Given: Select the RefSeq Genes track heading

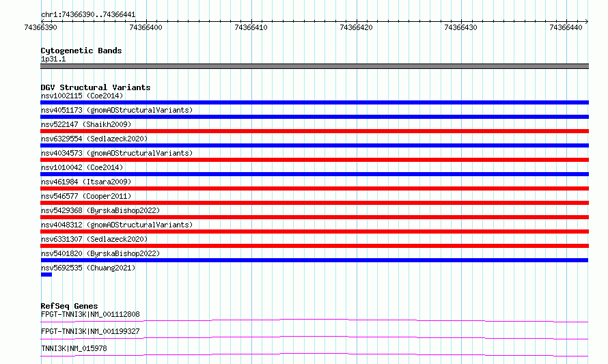Looking at the screenshot, I should (x=69, y=306).
